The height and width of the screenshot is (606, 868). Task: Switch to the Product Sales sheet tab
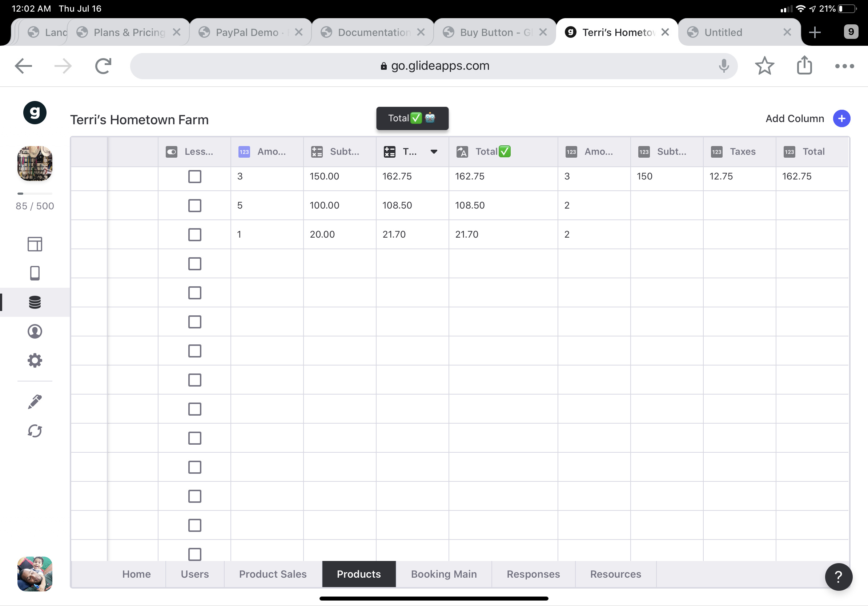point(273,574)
